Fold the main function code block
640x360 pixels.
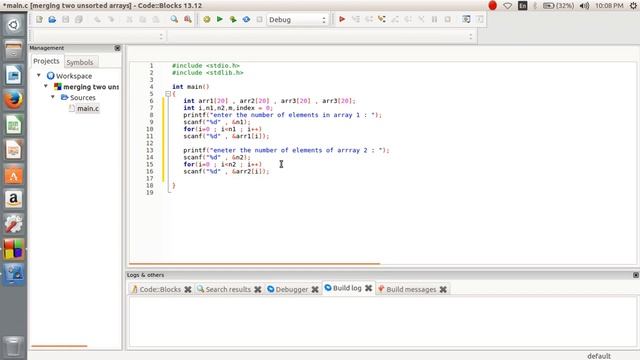coord(168,94)
